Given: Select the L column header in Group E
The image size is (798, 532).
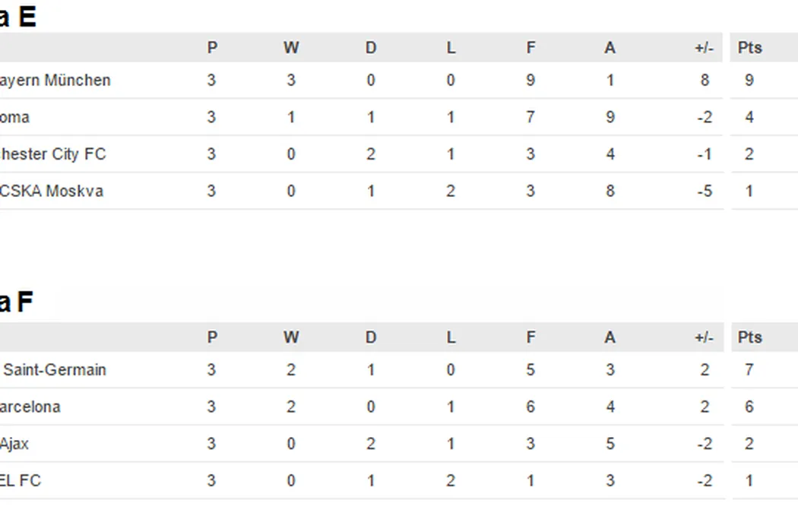Looking at the screenshot, I should (451, 48).
